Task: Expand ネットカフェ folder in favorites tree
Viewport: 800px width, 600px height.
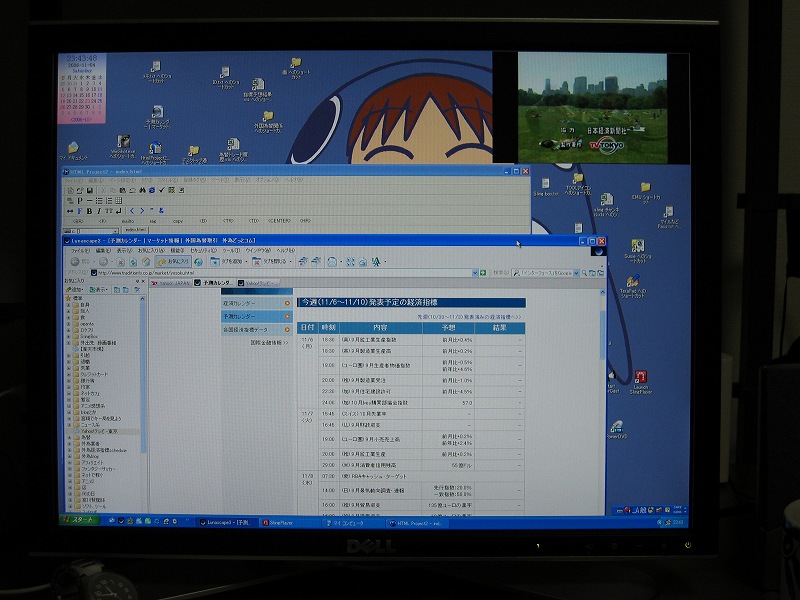Action: tap(69, 393)
